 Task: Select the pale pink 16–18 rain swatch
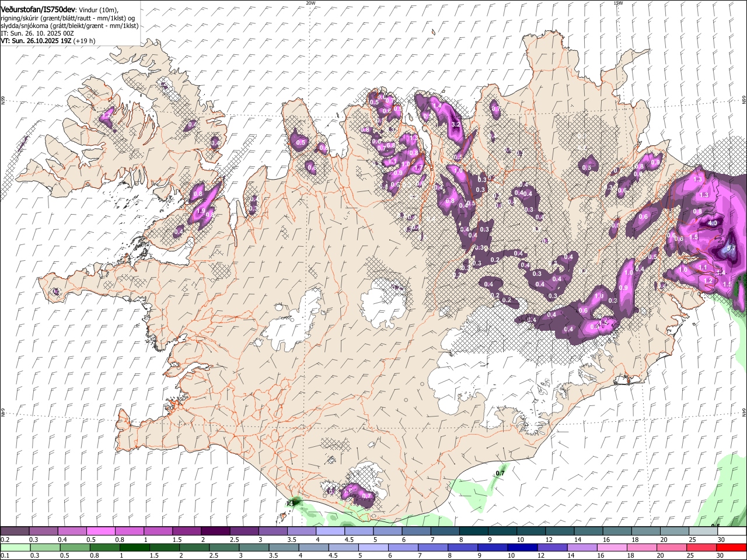(612, 547)
